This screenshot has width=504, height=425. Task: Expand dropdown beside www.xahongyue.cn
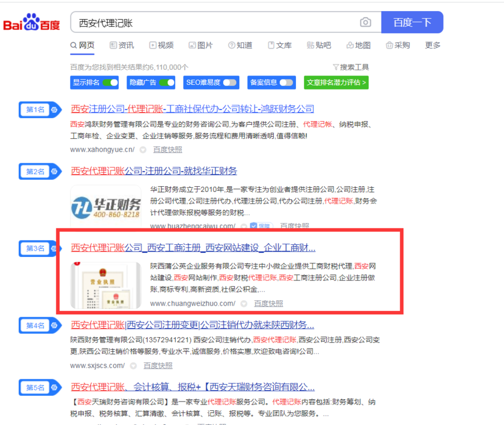pos(143,150)
